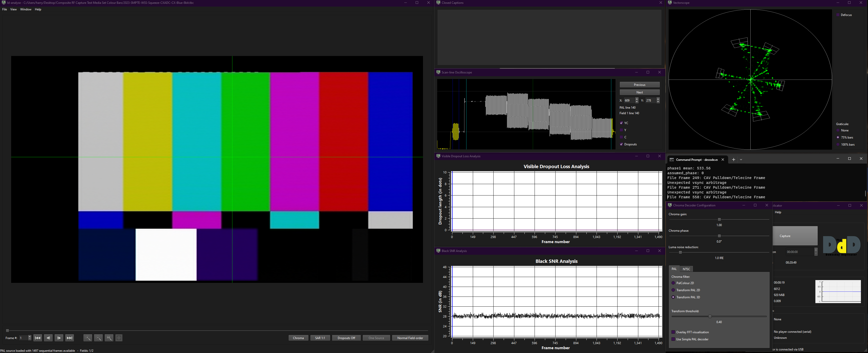
Task: Click the Chroma gain slider handle
Action: pos(719,220)
